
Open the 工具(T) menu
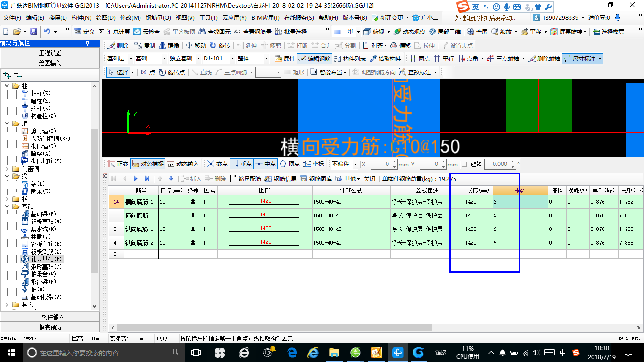208,17
